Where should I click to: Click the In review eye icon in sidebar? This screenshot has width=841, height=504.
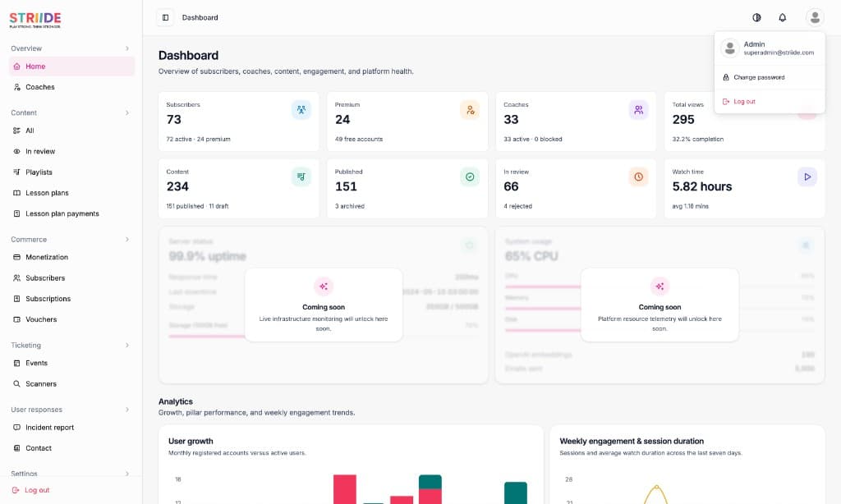click(x=16, y=151)
